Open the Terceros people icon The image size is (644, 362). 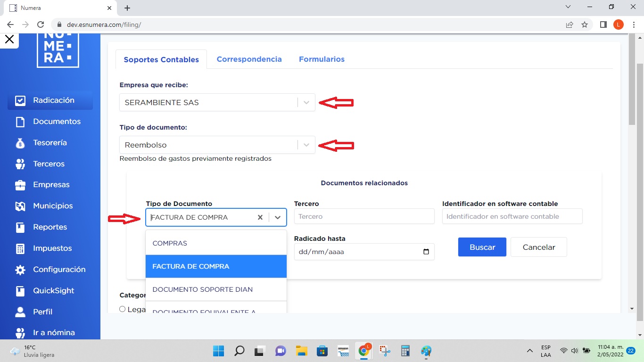coord(20,164)
